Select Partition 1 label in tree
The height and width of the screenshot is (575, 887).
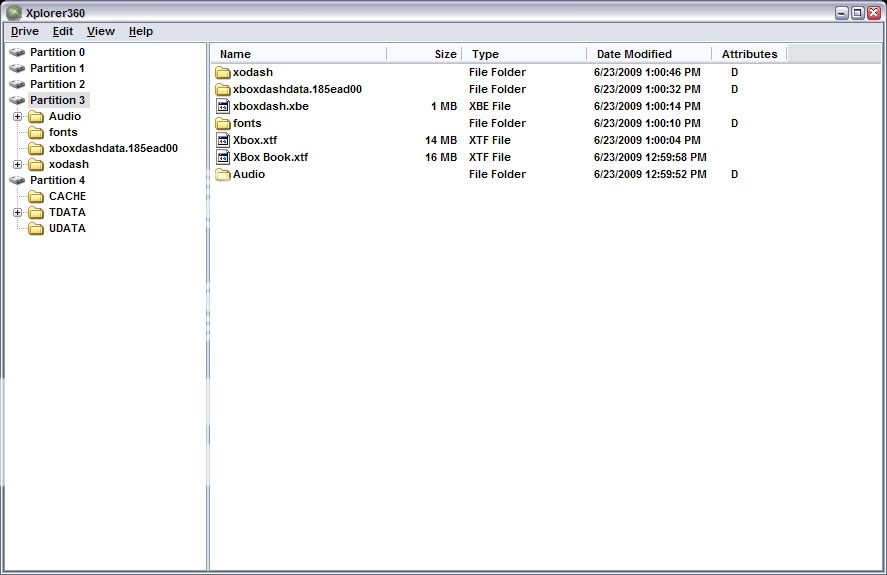[x=57, y=68]
